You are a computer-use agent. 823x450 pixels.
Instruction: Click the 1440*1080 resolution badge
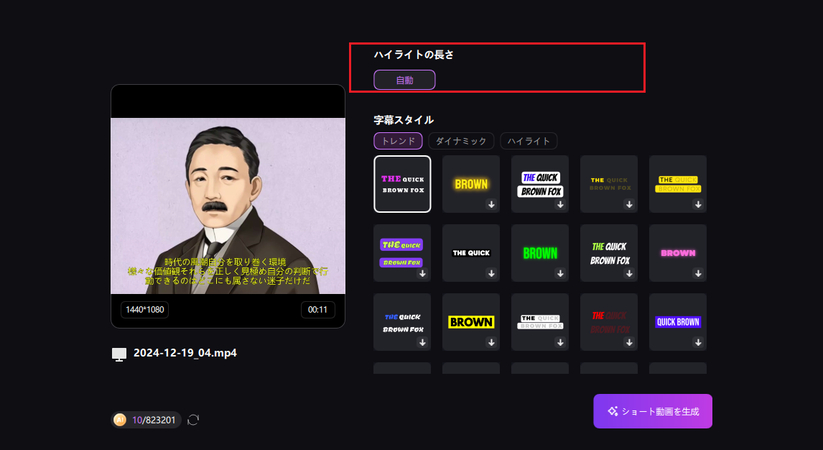click(145, 310)
